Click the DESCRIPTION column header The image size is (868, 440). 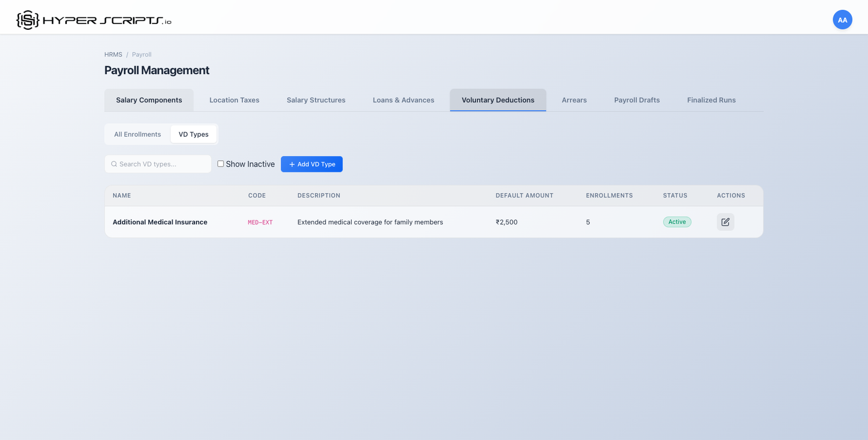(319, 195)
